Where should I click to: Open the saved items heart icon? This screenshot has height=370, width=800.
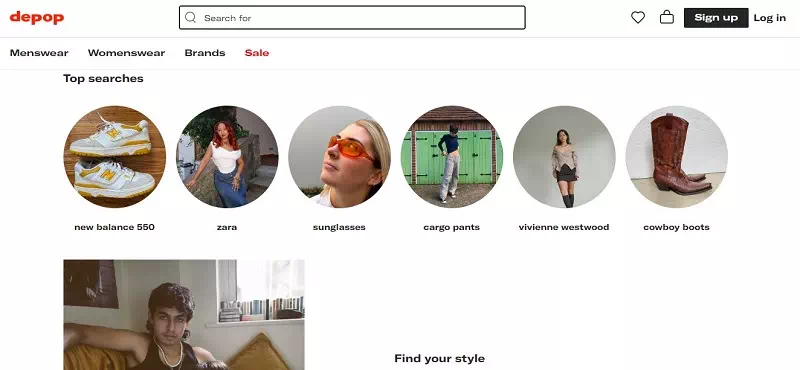[x=638, y=18]
